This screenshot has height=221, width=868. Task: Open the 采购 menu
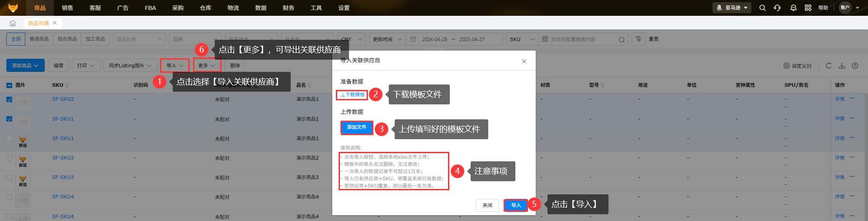178,8
